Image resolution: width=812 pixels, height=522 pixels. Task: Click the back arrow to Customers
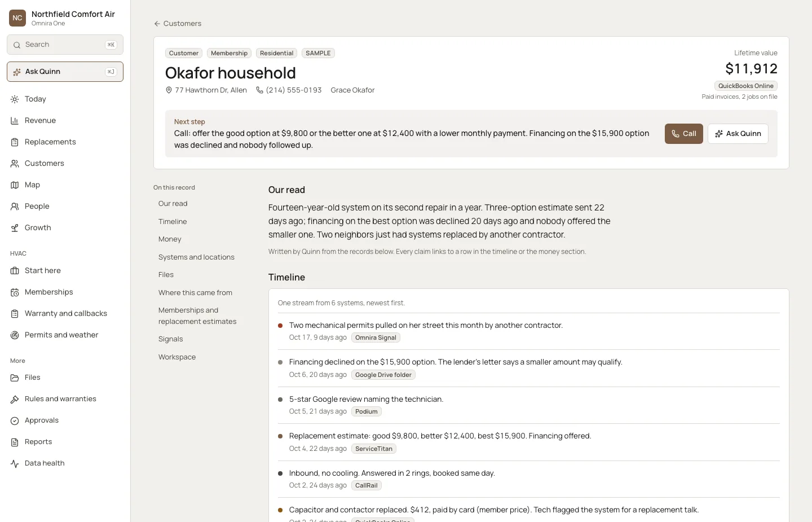(157, 24)
